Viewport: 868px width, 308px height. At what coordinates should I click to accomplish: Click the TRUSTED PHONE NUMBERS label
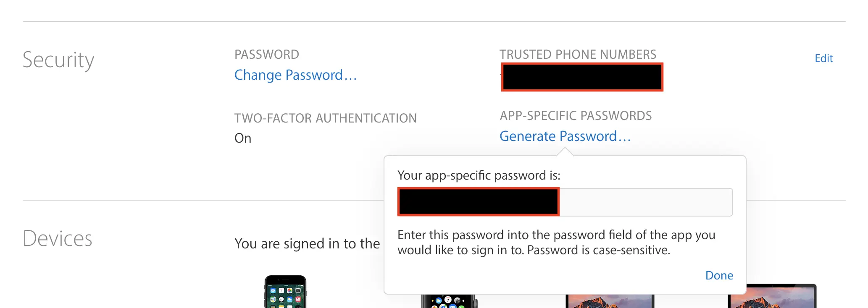click(578, 55)
